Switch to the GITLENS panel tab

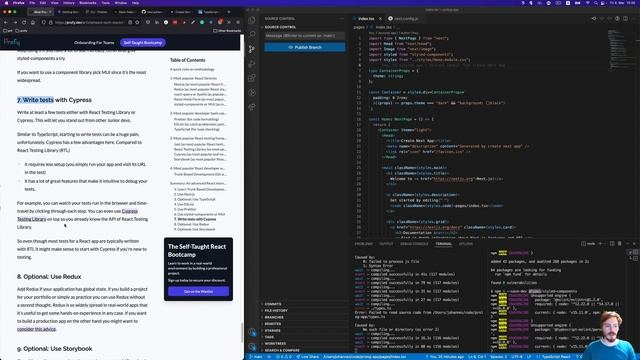[466, 244]
